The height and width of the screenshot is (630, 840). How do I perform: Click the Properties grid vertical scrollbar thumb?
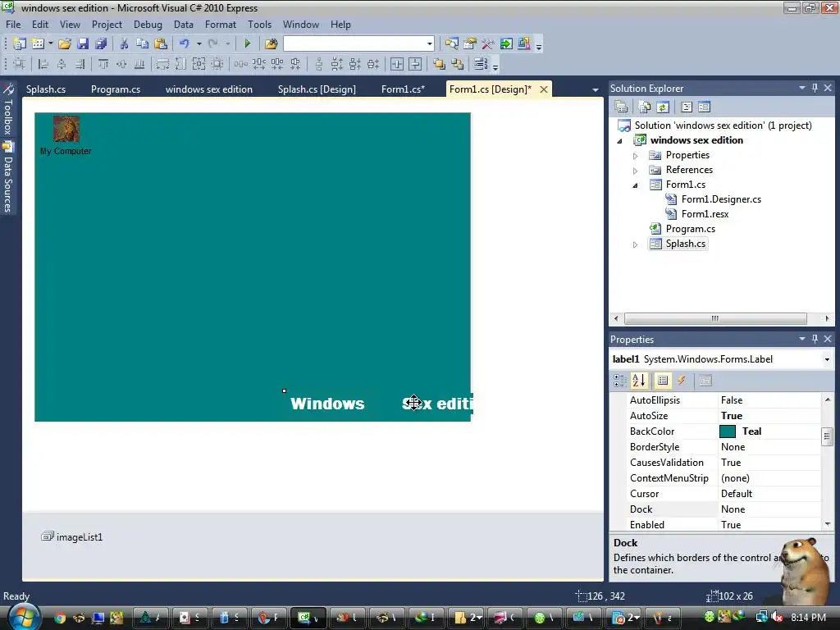827,436
